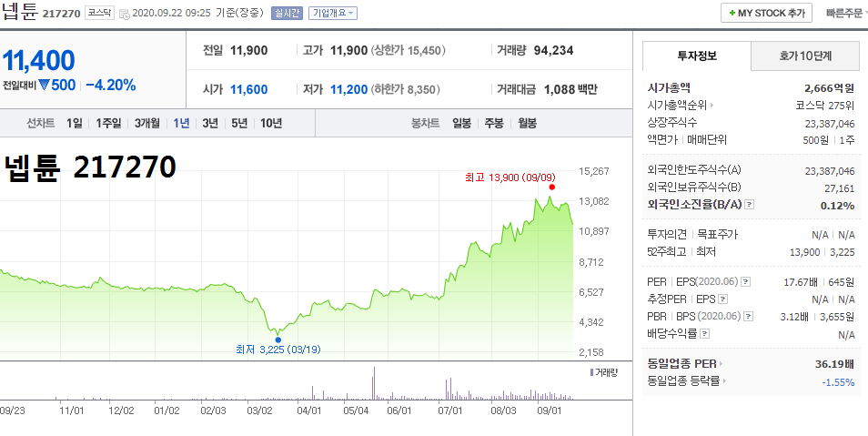Click the 거래량 legend on volume chart
The width and height of the screenshot is (868, 436).
604,372
